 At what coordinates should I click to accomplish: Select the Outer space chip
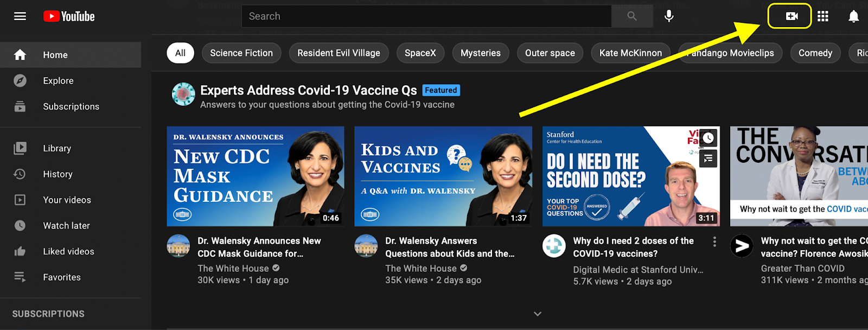550,53
